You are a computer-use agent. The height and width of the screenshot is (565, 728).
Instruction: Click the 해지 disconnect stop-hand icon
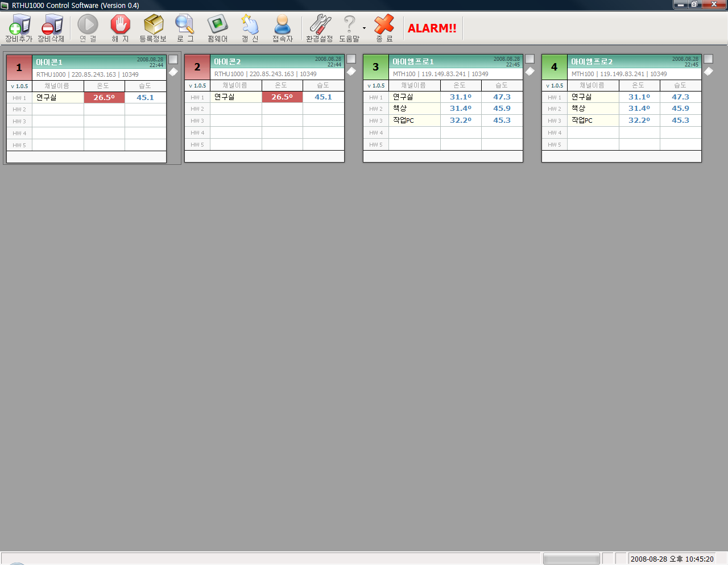point(120,28)
